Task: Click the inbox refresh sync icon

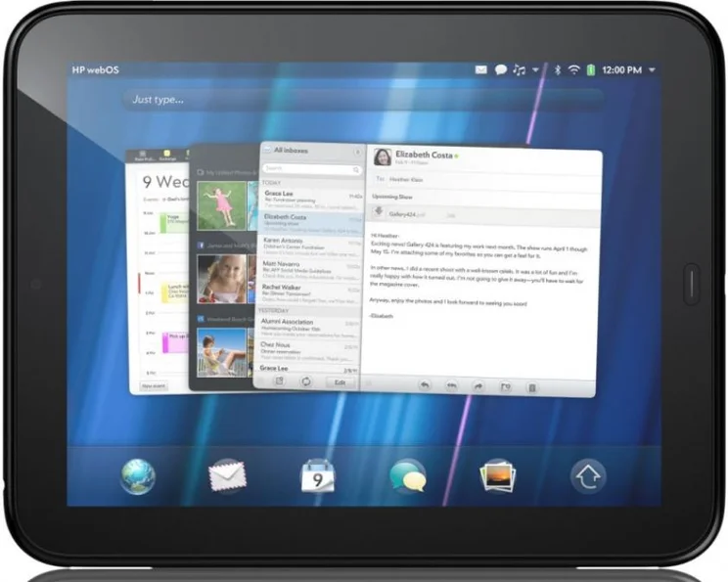Action: pos(306,381)
